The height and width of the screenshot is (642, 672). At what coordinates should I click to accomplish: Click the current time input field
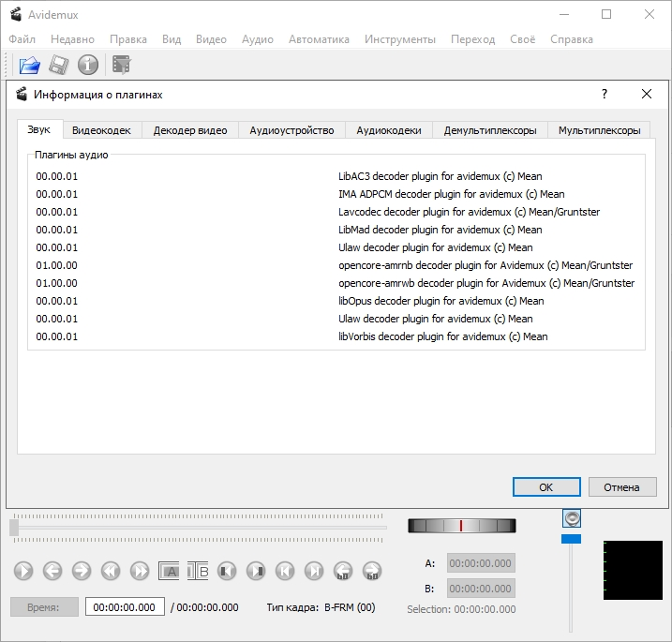coord(125,607)
